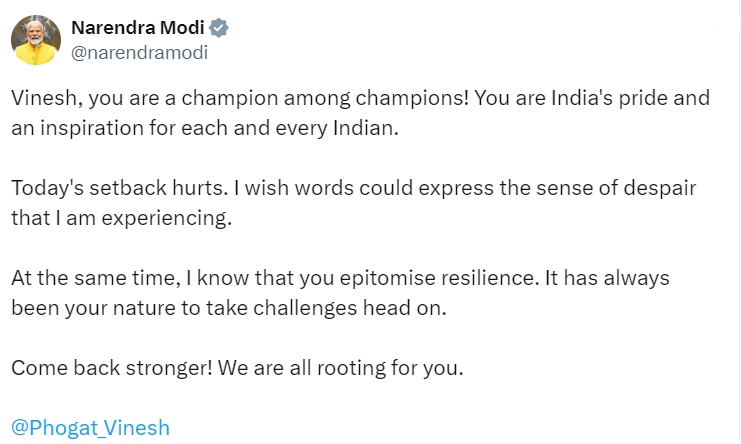Click the sentence 'We are all rooting for you.'
741x444 pixels.
point(341,368)
